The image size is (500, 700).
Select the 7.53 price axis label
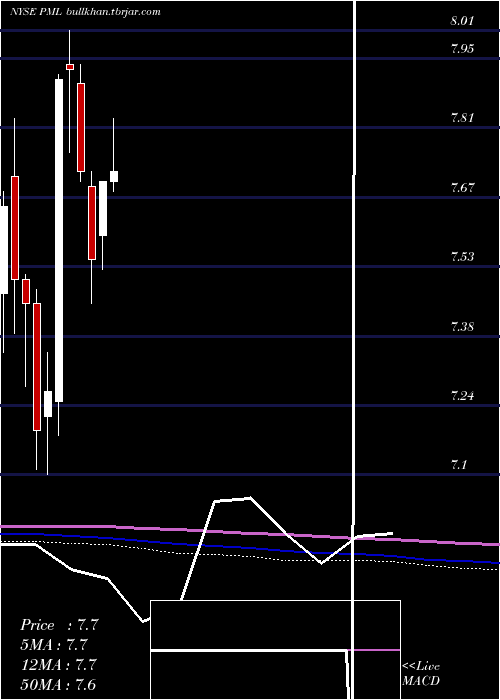[x=462, y=257]
